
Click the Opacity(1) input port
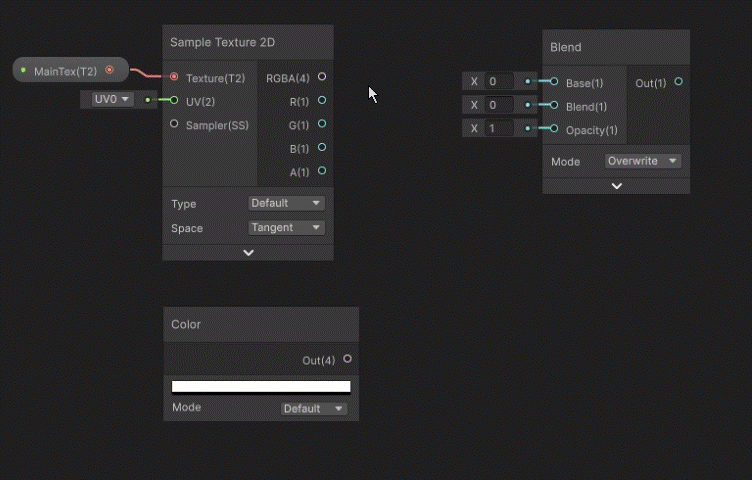(x=554, y=129)
